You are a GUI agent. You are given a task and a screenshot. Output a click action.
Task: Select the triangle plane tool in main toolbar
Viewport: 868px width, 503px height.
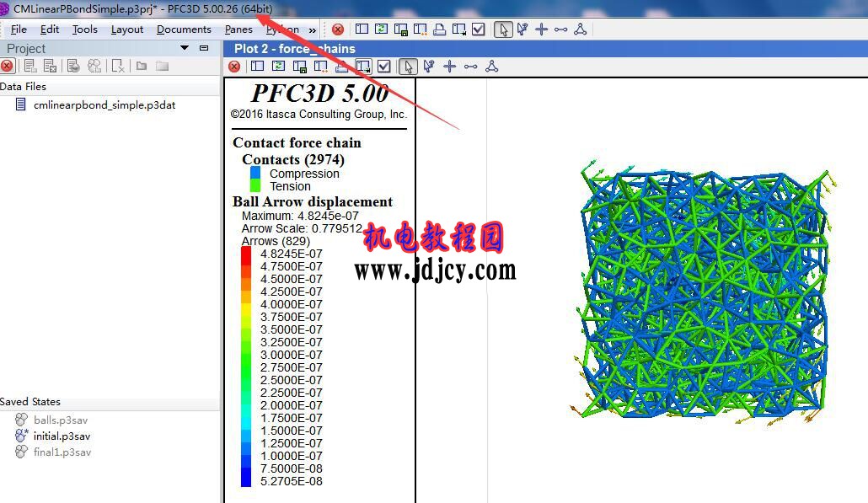[x=580, y=29]
